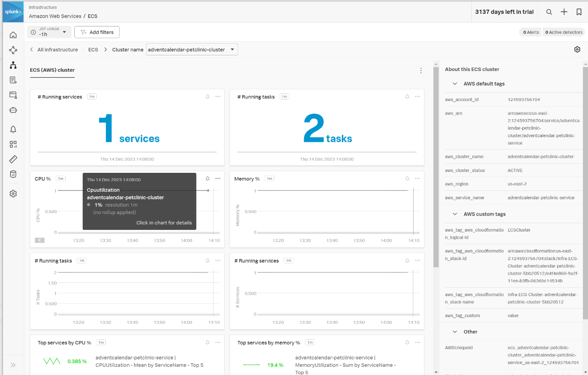
Task: Click 3137 days left in trial text
Action: [504, 12]
